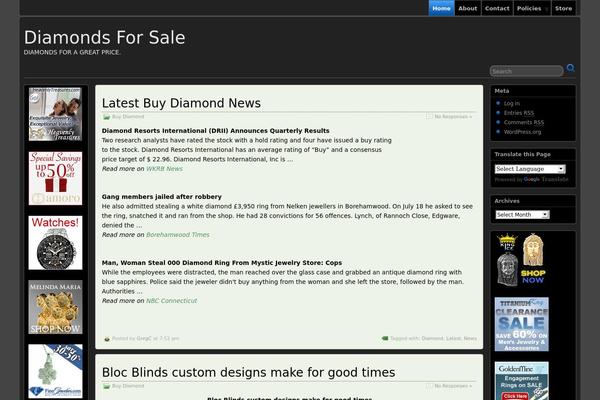Screen dimensions: 600x400
Task: Visit the WordPress.org link
Action: click(522, 132)
